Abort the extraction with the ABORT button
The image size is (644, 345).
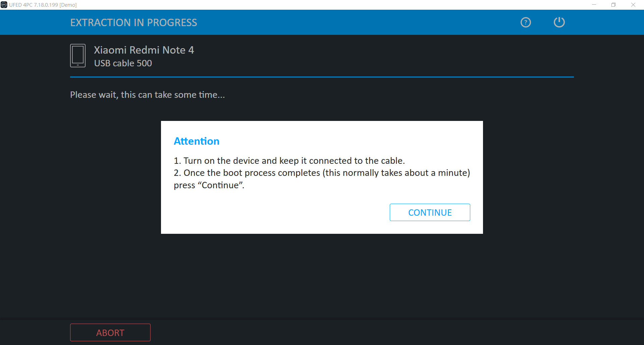pyautogui.click(x=110, y=333)
